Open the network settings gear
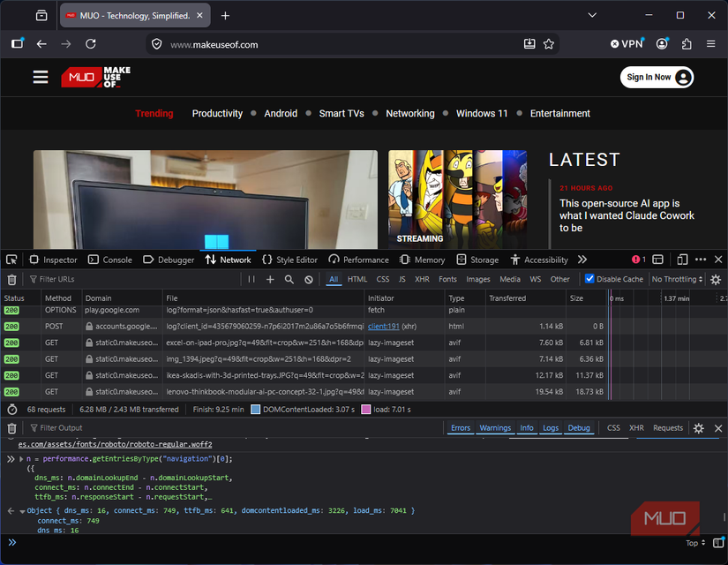 coord(716,279)
